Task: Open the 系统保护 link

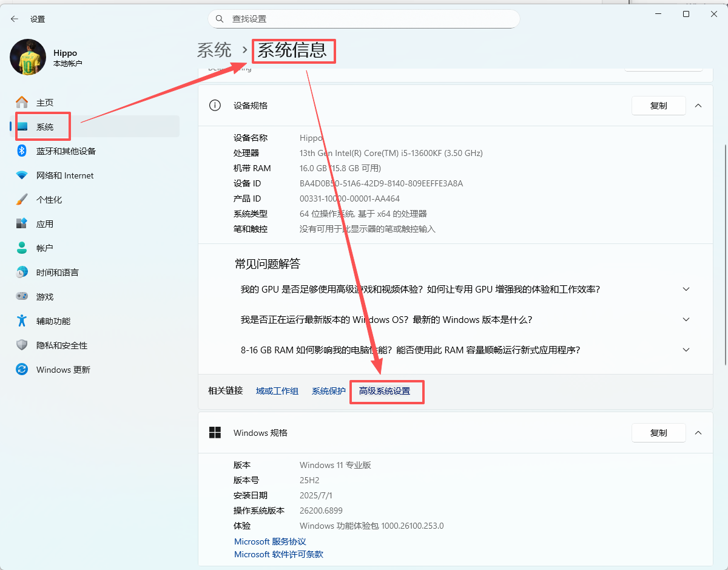Action: [x=329, y=391]
